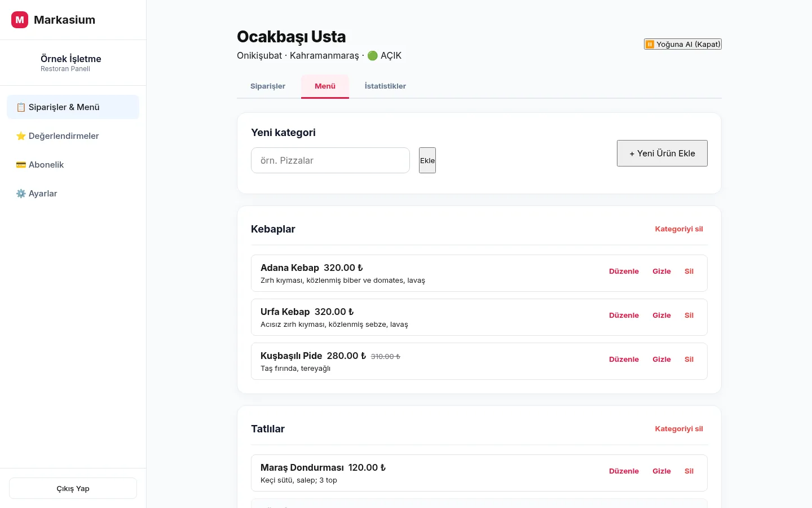
Task: Focus the Yeni kategori name input
Action: (x=330, y=160)
